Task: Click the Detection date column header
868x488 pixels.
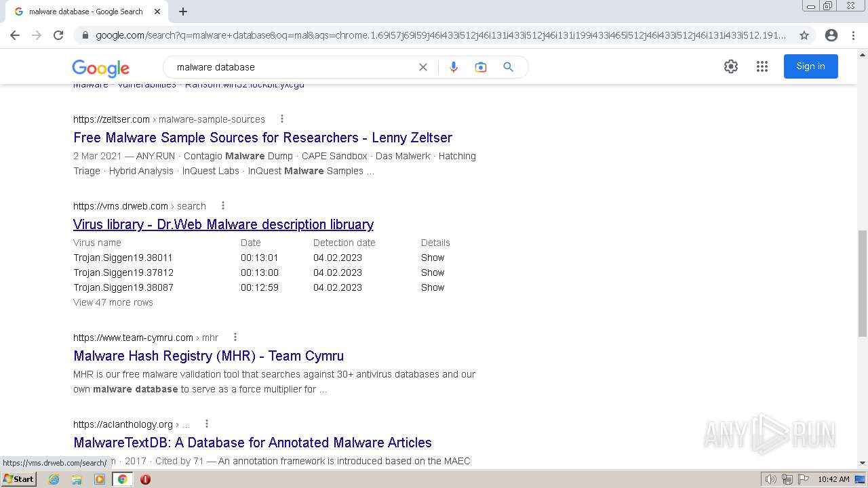Action: tap(344, 243)
